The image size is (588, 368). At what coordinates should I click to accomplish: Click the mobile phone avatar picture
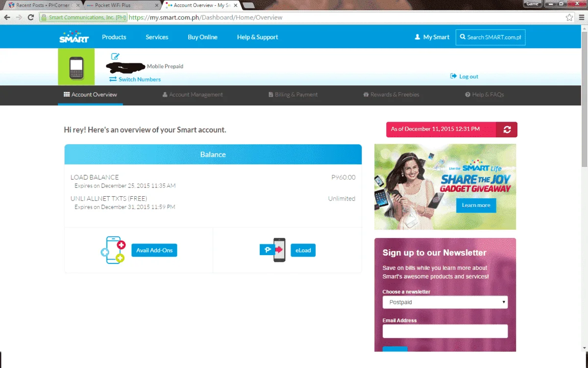(x=76, y=67)
